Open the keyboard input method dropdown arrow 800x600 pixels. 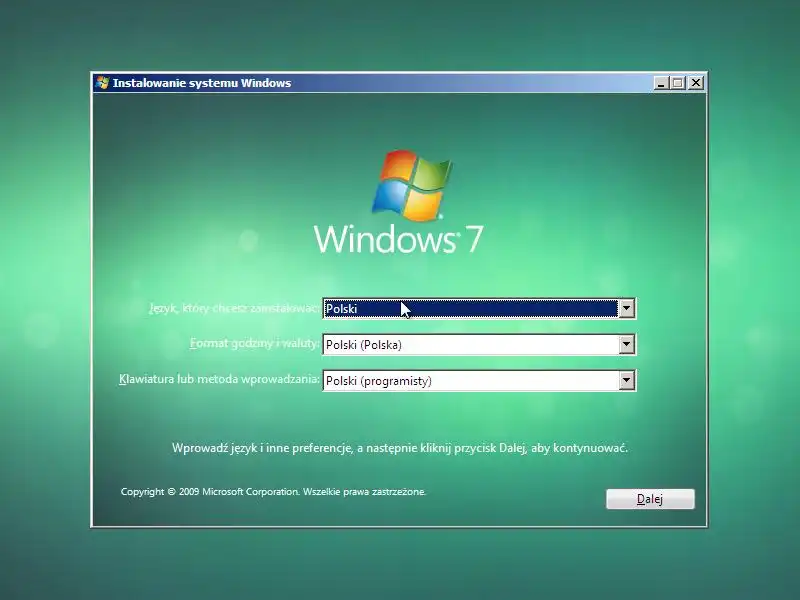[x=627, y=381]
